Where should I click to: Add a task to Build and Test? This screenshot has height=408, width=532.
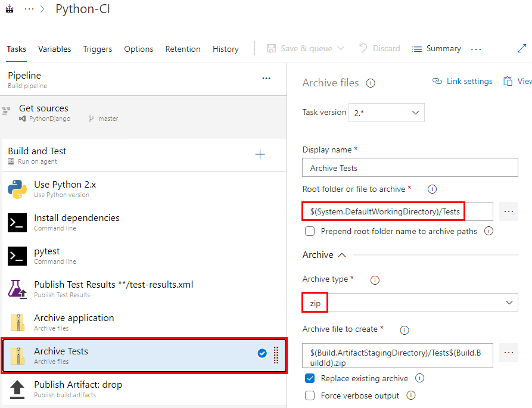click(260, 154)
